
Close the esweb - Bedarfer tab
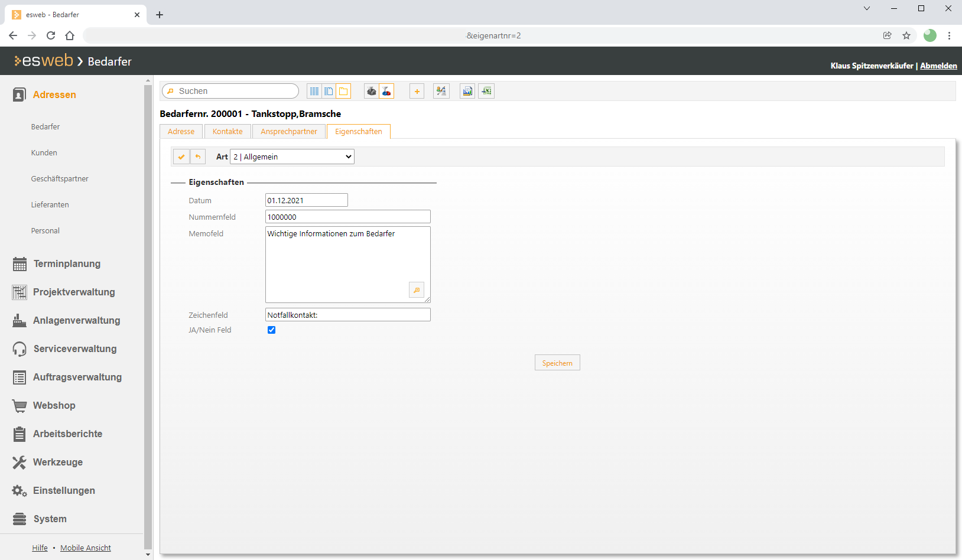pyautogui.click(x=137, y=15)
